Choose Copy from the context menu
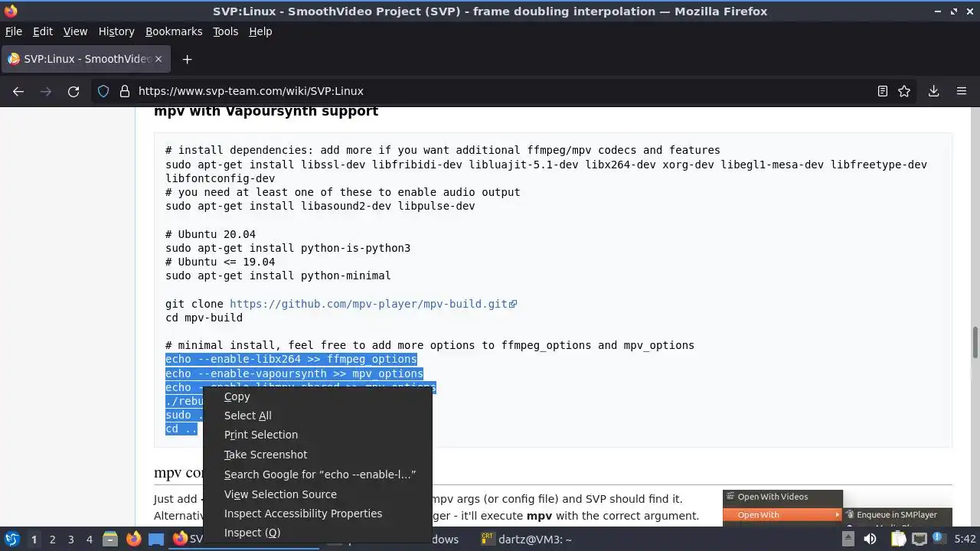Screen dimensions: 980x551 317,396
